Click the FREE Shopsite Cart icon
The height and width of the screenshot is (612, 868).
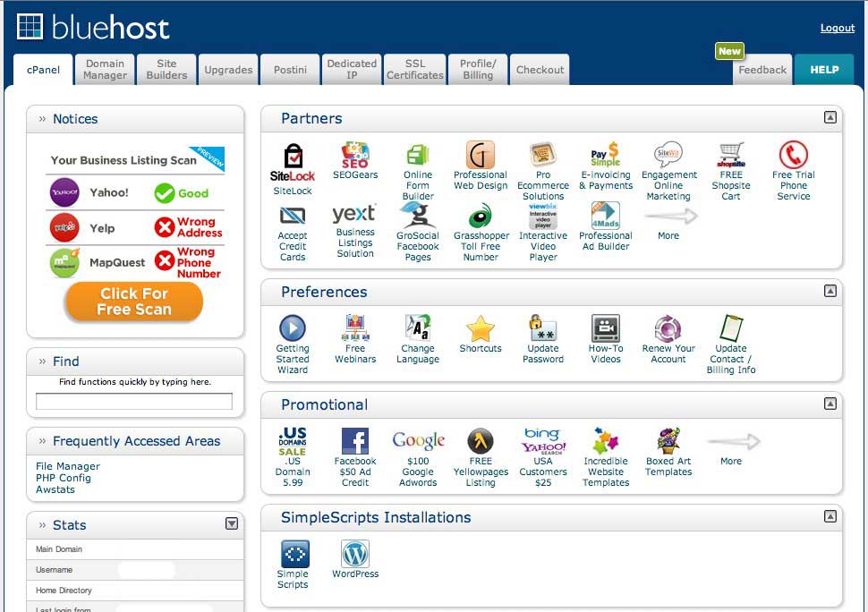click(x=731, y=156)
